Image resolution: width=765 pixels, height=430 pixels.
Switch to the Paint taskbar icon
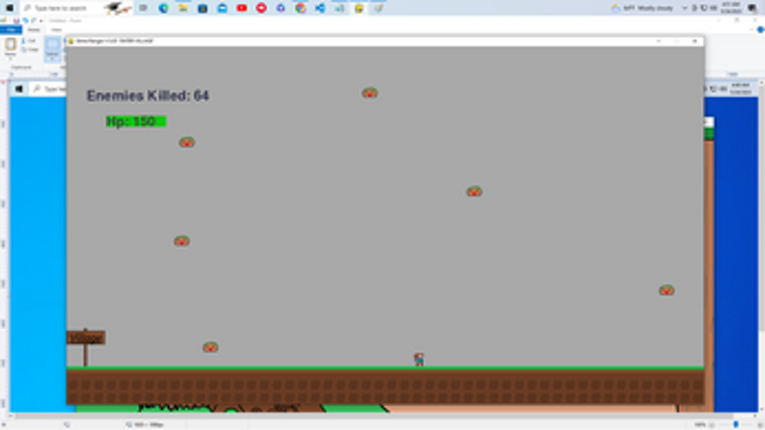pyautogui.click(x=379, y=8)
